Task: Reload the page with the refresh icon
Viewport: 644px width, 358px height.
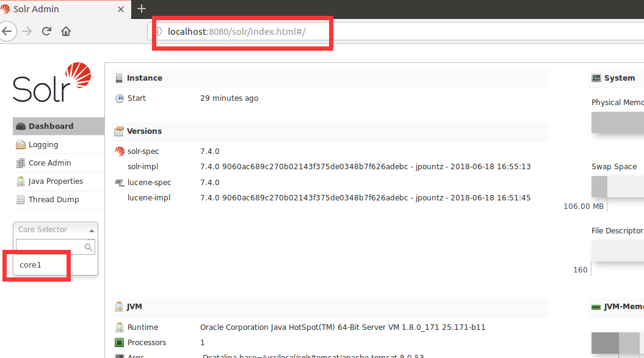Action: [x=46, y=31]
